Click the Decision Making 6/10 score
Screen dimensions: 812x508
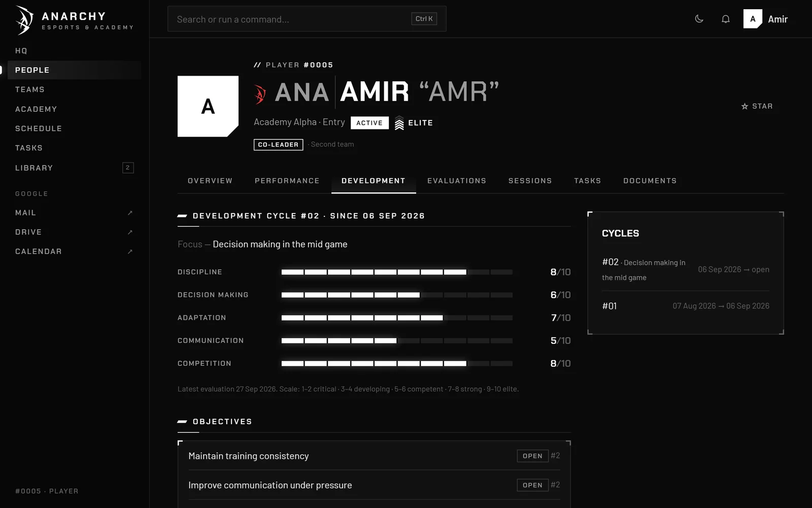[x=560, y=295]
